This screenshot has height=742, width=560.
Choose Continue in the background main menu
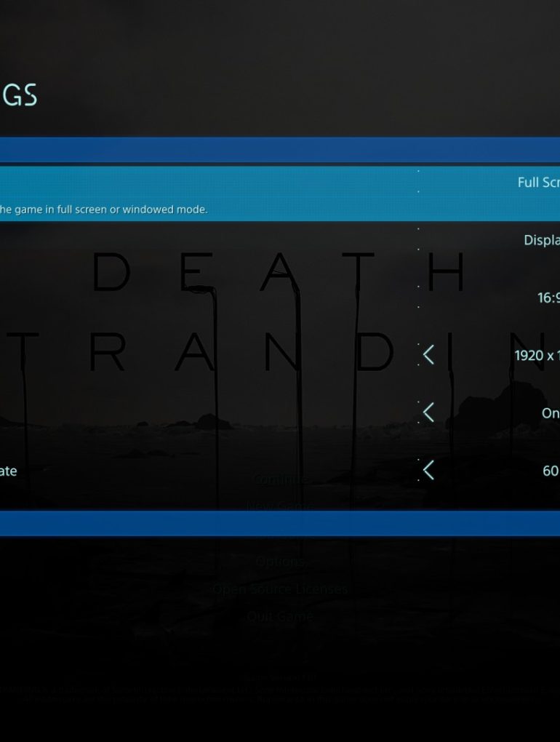point(280,479)
